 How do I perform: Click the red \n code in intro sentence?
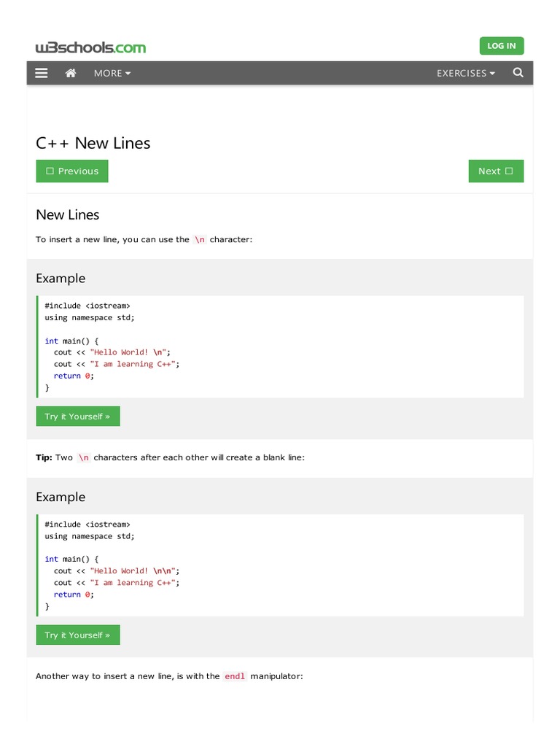[x=200, y=239]
